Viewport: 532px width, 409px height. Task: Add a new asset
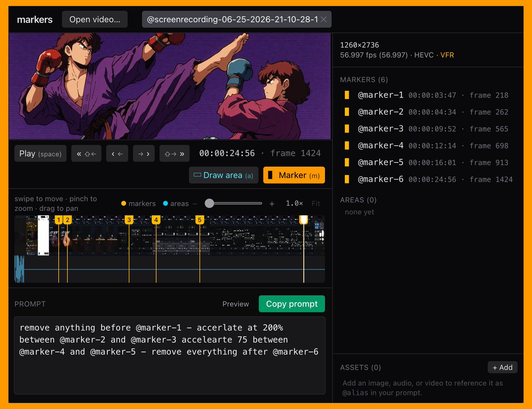(x=502, y=367)
